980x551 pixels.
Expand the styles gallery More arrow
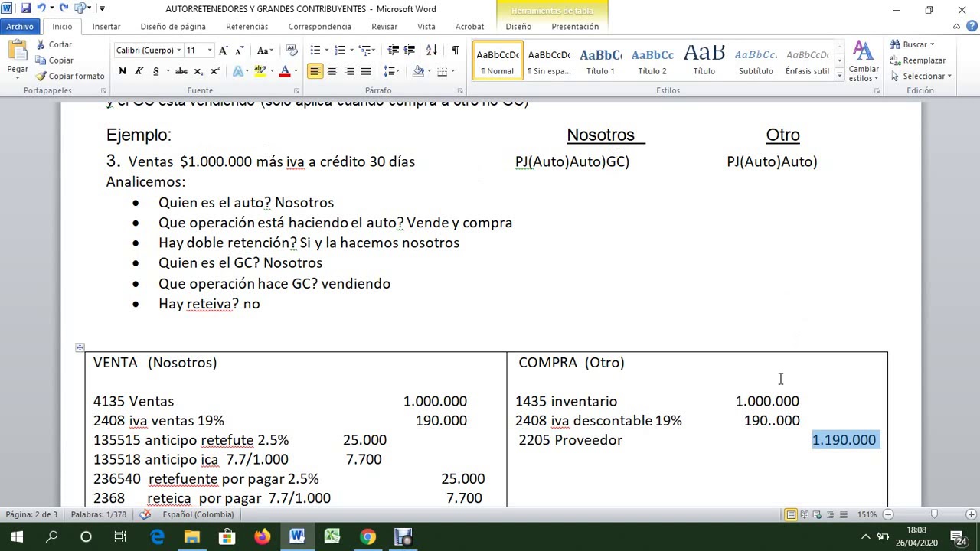(x=840, y=75)
